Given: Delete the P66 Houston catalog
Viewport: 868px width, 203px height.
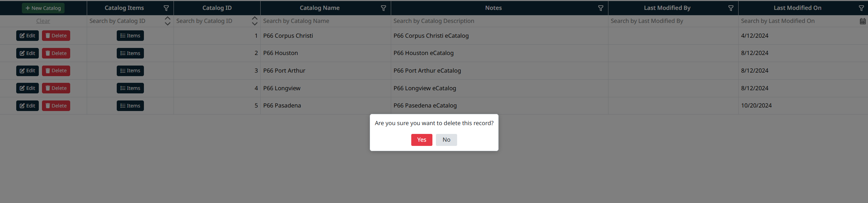Looking at the screenshot, I should pos(56,53).
